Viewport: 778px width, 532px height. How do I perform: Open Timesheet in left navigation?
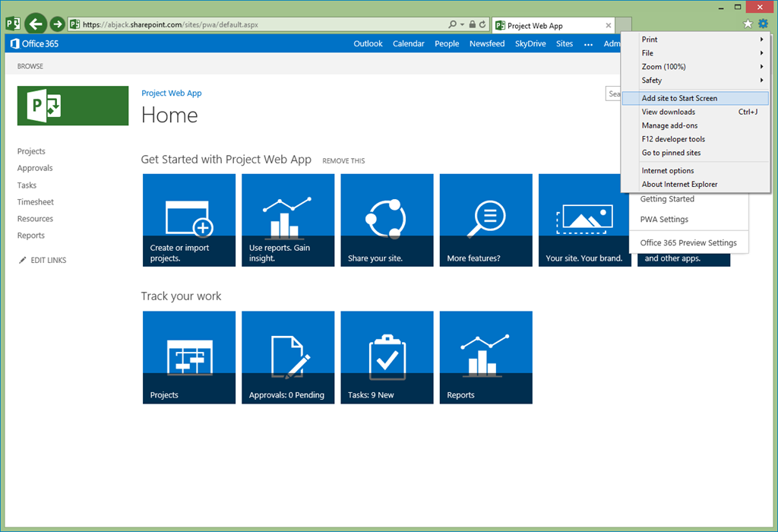[35, 202]
